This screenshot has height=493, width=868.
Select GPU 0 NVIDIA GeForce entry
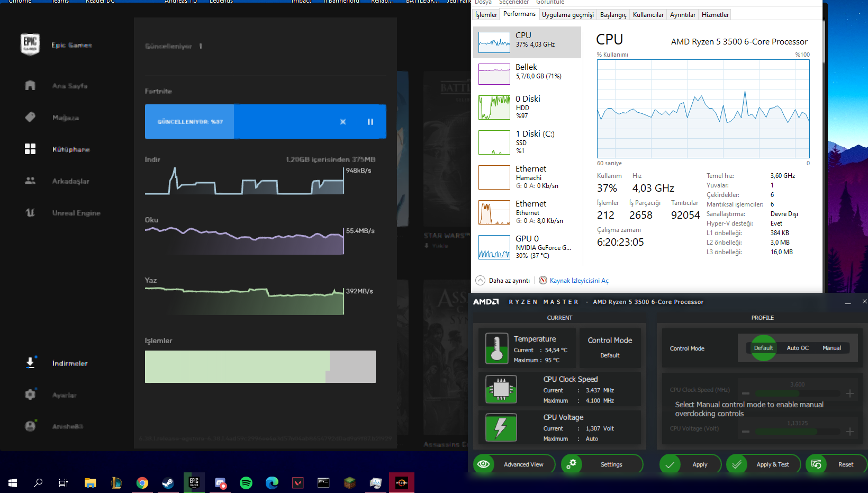(x=527, y=247)
